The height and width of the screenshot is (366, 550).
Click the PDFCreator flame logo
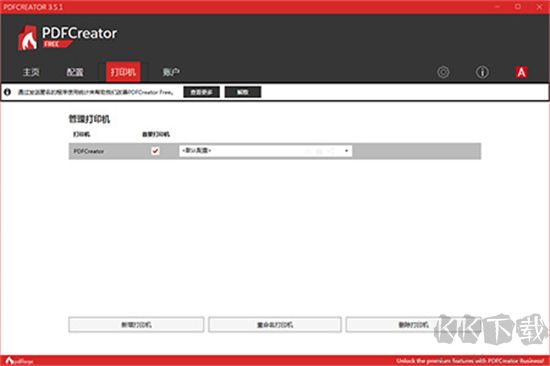tap(27, 38)
